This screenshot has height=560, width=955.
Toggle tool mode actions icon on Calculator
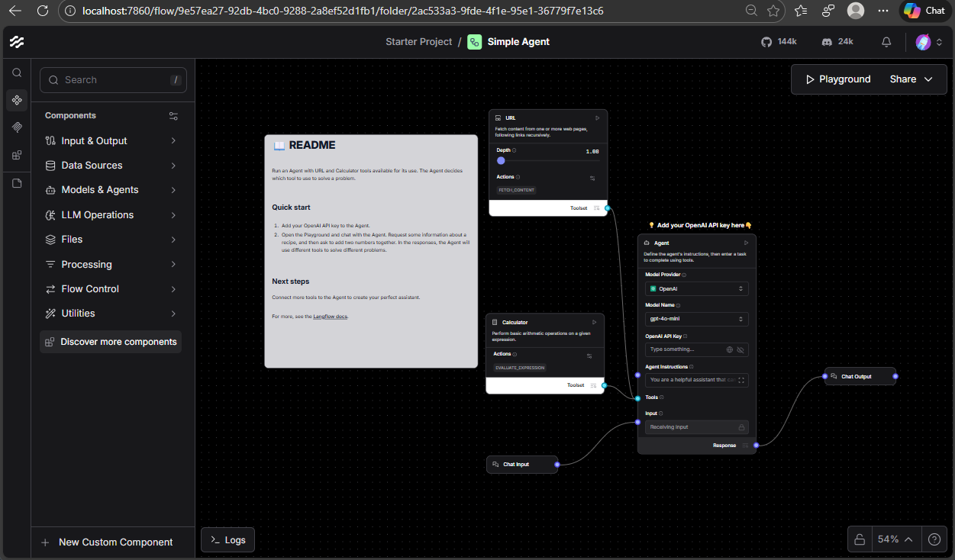[589, 356]
